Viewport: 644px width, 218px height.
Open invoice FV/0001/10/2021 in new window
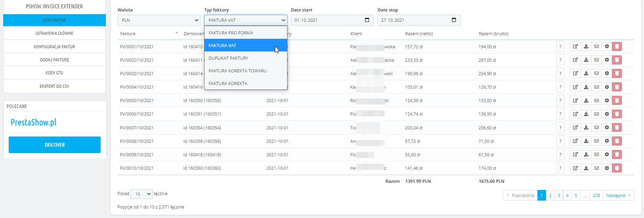[x=575, y=47]
